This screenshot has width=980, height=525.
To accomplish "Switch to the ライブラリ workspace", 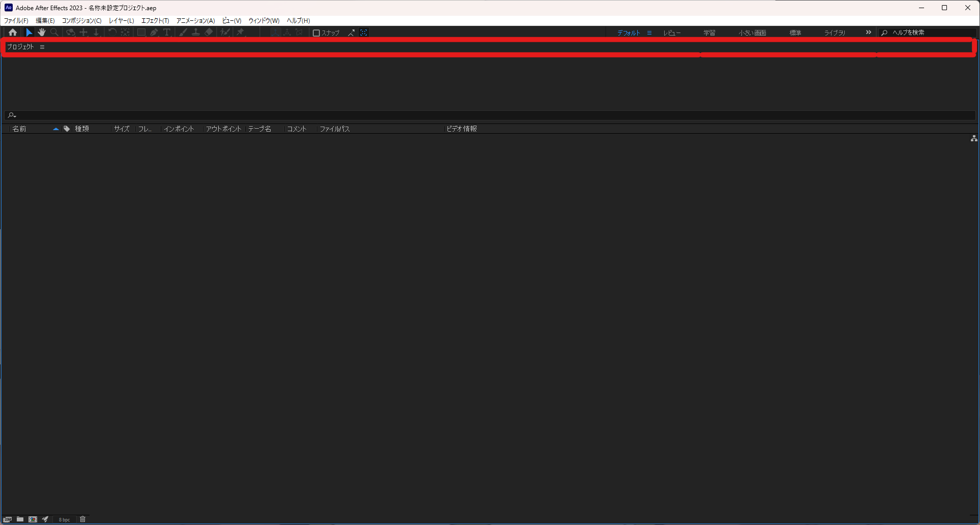I will click(835, 33).
